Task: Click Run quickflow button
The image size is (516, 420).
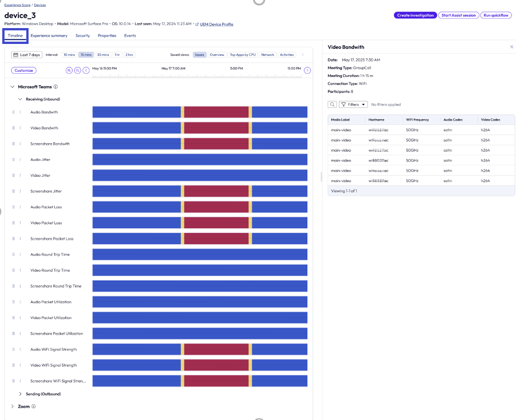Action: coord(496,15)
